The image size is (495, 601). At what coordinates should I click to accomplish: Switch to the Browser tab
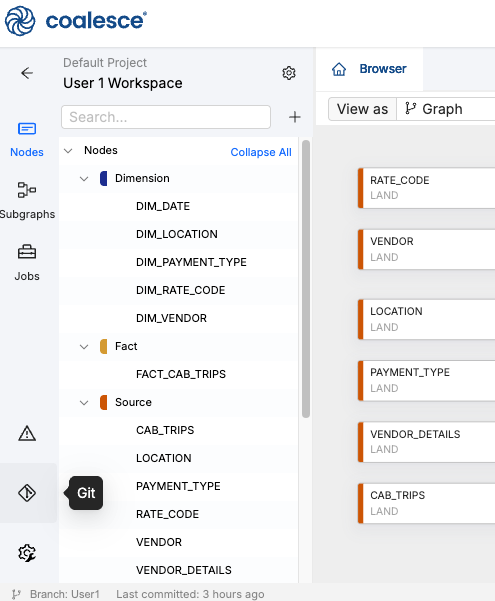369,69
